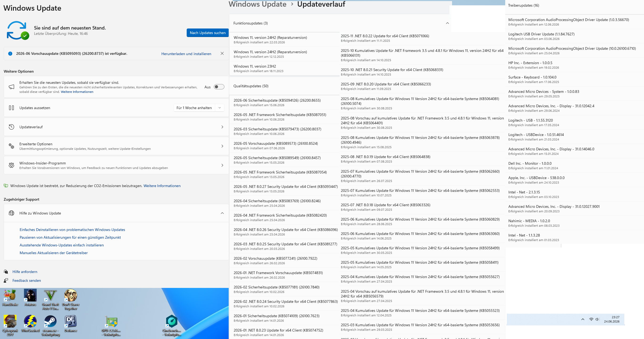Select HP Inc. - Extension - 1.0.0.5 entry
Screen dimensions: 644x339
click(574, 65)
